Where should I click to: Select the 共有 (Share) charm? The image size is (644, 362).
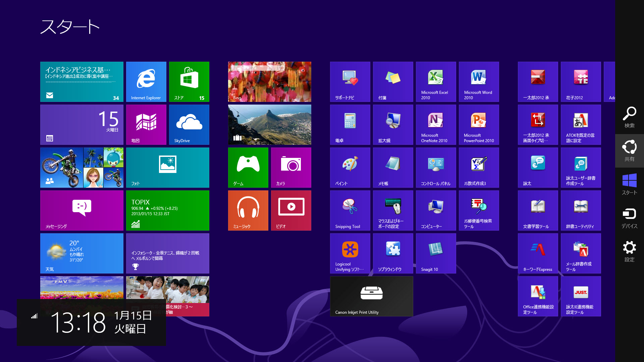click(629, 151)
